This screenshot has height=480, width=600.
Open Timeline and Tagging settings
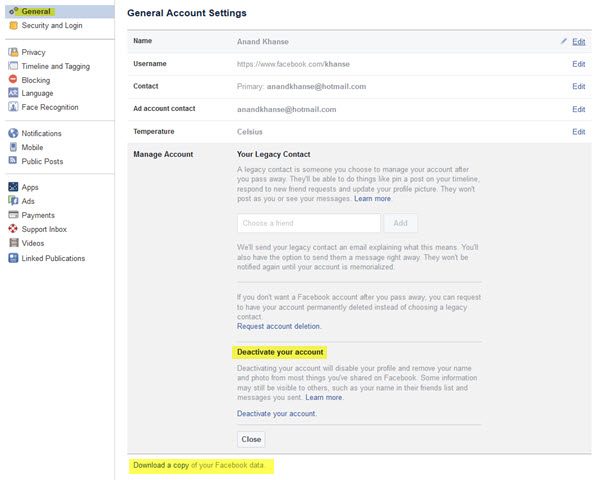pos(56,66)
